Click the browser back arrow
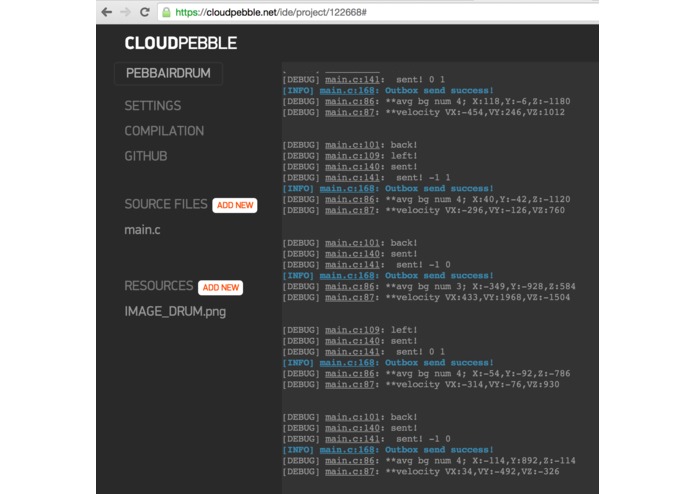 point(106,12)
